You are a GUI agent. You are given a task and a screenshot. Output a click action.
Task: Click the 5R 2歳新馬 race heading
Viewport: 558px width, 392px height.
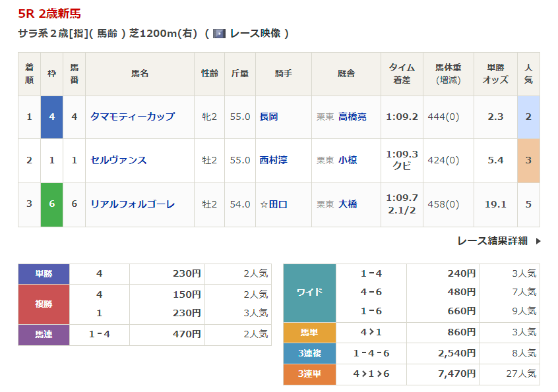50,14
